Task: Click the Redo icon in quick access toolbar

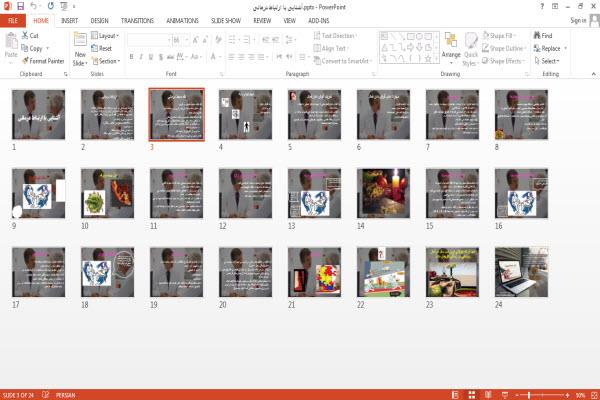Action: (x=51, y=6)
